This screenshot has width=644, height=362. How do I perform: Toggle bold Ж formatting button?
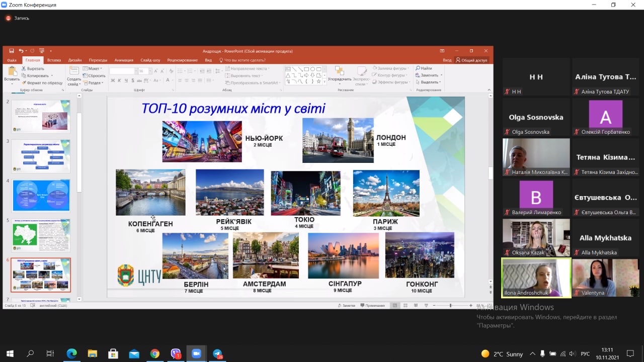[113, 80]
